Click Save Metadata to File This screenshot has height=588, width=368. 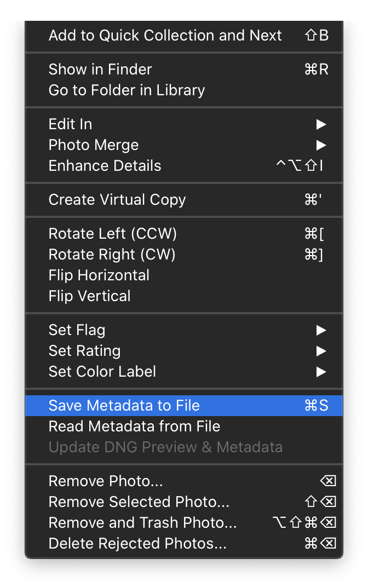pyautogui.click(x=124, y=406)
